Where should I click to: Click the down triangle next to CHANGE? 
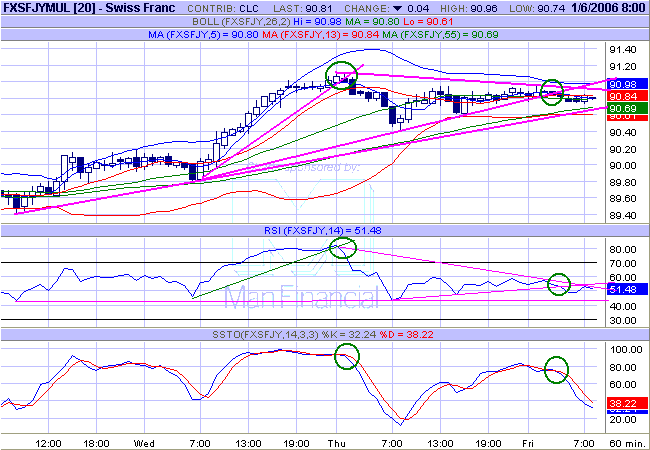(x=398, y=8)
